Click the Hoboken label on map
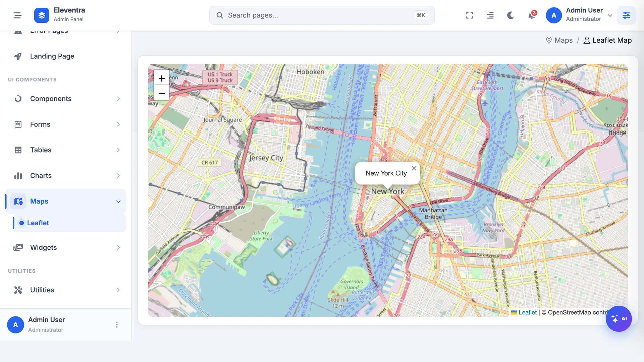 pos(310,72)
